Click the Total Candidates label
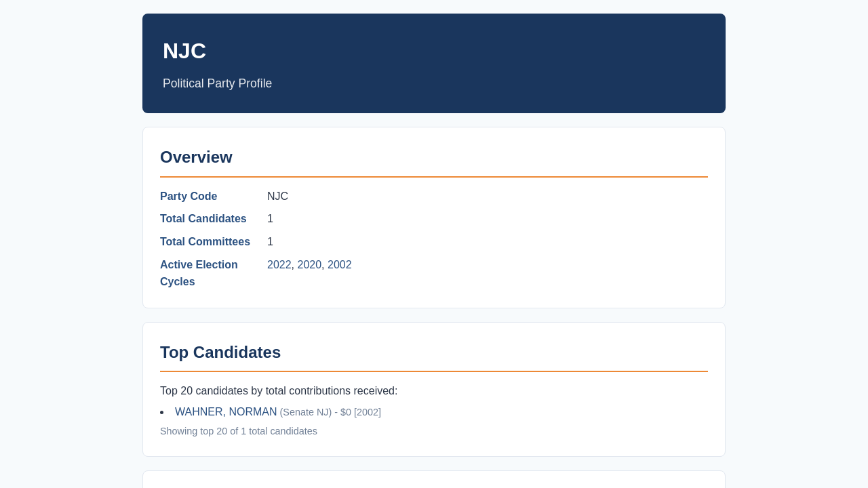This screenshot has width=868, height=488. tap(203, 219)
